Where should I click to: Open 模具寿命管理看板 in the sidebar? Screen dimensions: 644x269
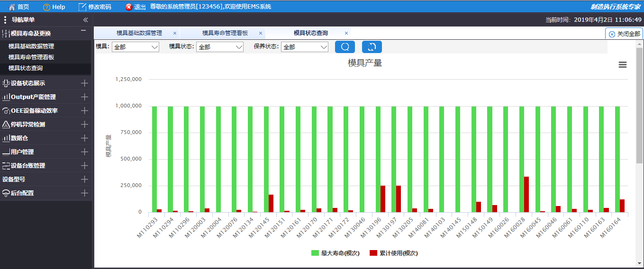coord(31,57)
